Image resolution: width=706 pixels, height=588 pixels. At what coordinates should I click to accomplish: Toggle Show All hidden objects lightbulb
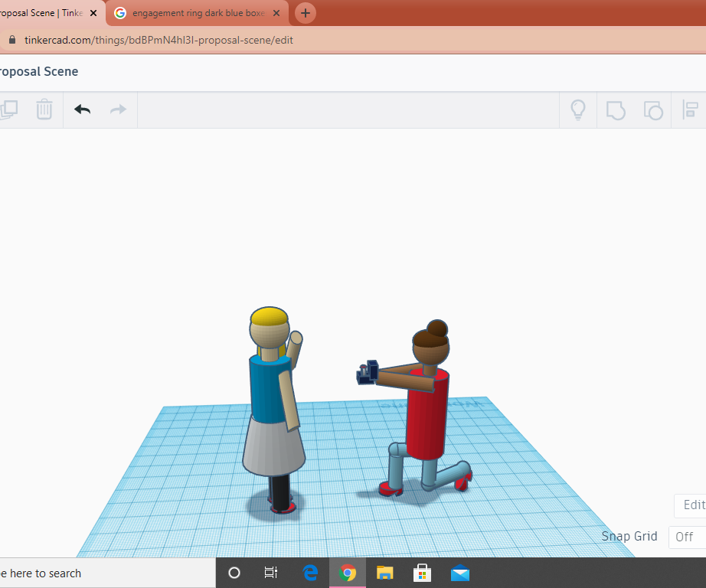point(578,109)
